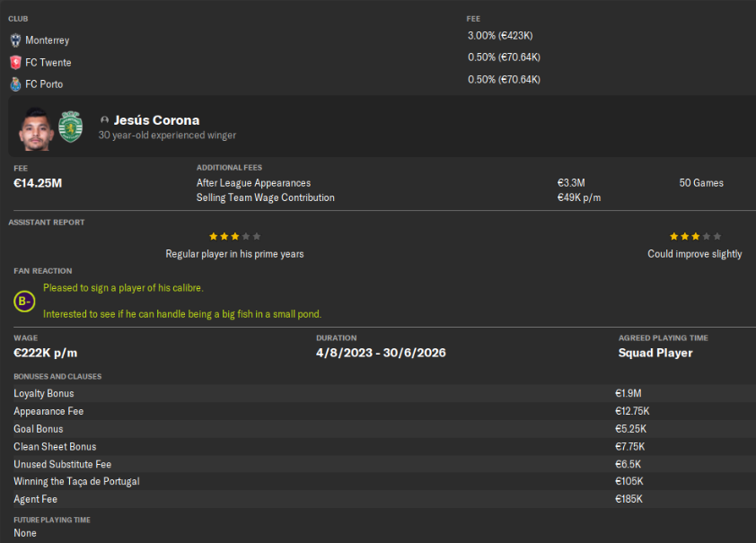The width and height of the screenshot is (756, 543).
Task: Click the FC Porto club badge icon
Action: [x=15, y=84]
